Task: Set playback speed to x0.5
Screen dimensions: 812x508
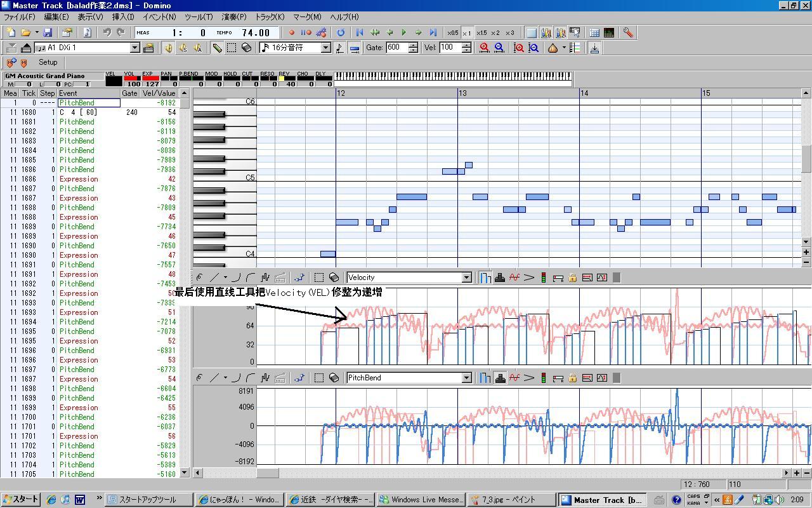Action: point(452,32)
